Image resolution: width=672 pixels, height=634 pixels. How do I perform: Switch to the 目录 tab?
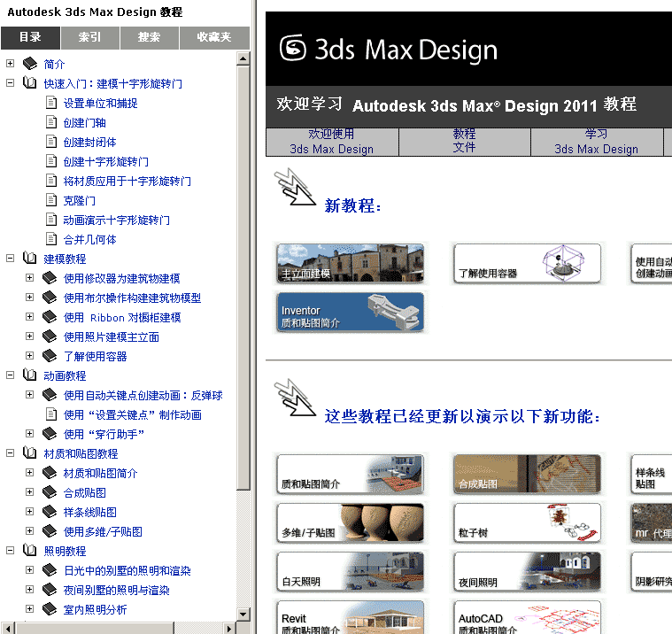click(x=30, y=38)
